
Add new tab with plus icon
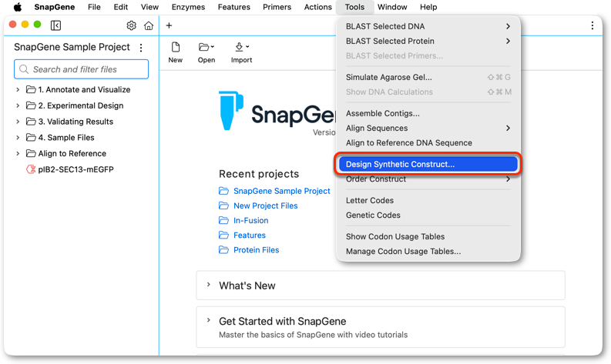[169, 25]
